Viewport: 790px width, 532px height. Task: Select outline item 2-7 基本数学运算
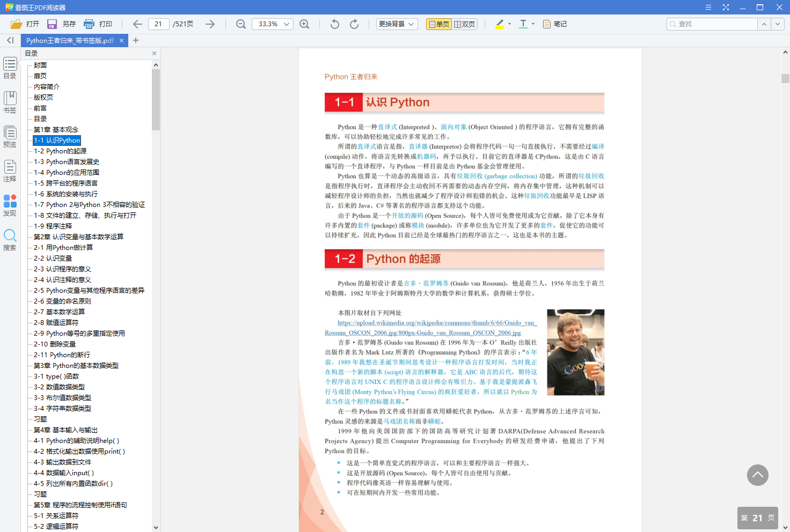[59, 312]
